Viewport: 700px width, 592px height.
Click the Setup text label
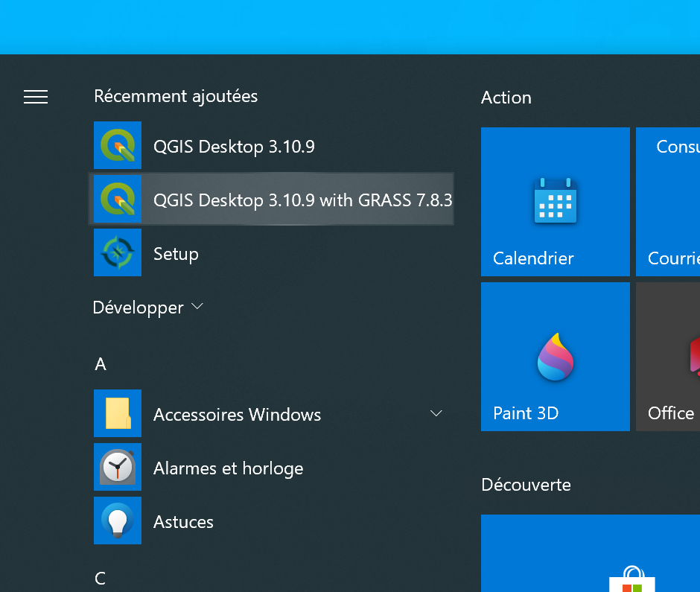(x=176, y=254)
